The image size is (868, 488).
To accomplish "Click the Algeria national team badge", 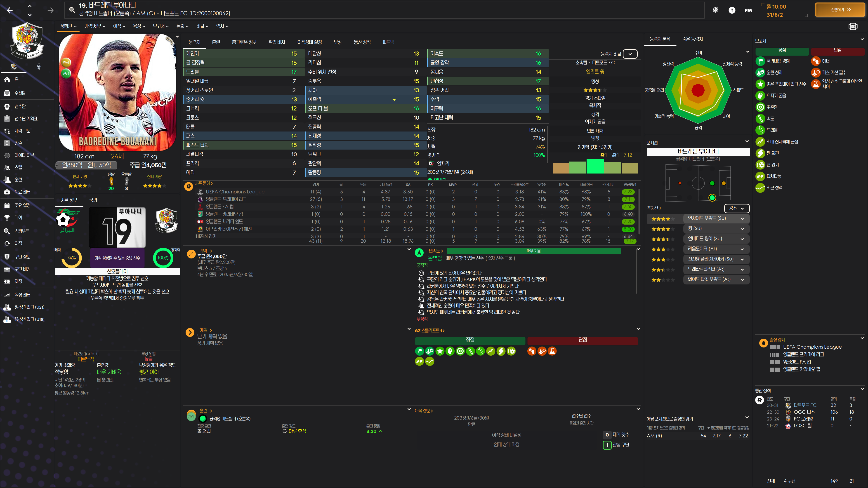I will tap(68, 221).
